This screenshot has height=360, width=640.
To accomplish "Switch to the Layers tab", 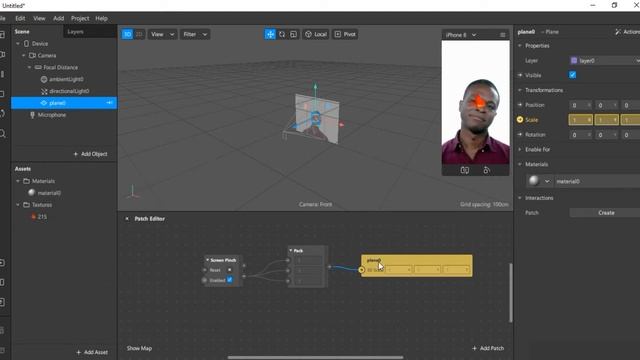I will pos(76,31).
